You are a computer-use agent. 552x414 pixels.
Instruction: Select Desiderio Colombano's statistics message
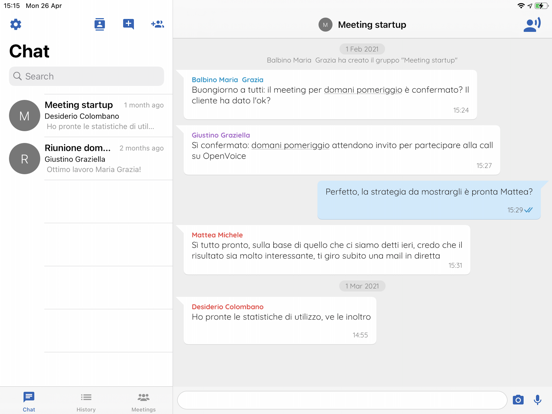pos(280,320)
